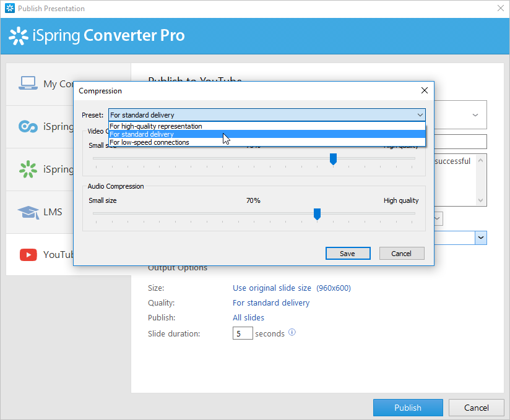Click the slide duration info icon
This screenshot has width=510, height=420.
click(292, 332)
